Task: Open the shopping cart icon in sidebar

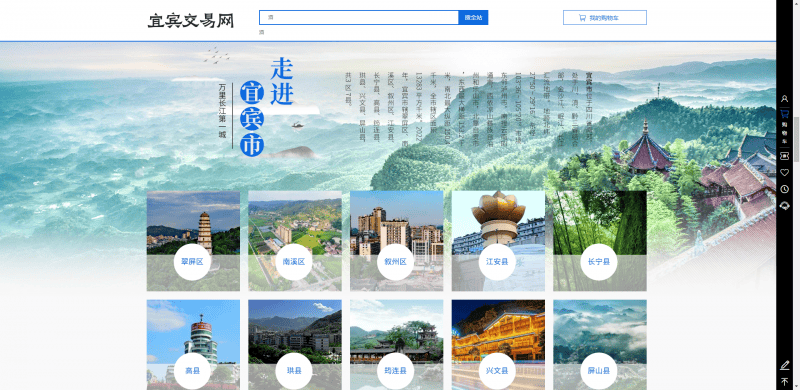Action: pyautogui.click(x=784, y=114)
